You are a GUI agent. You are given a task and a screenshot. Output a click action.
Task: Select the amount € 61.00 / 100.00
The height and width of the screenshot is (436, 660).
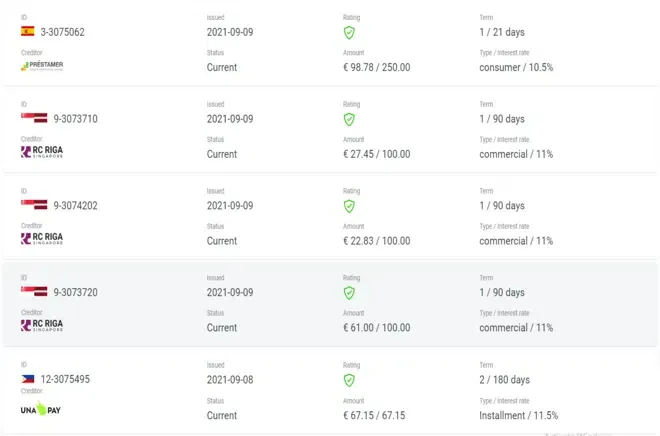(x=376, y=328)
